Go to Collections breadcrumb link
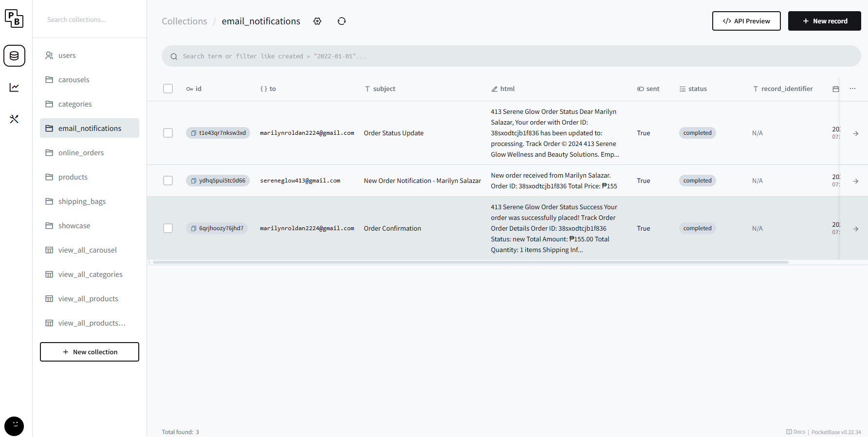 point(185,21)
